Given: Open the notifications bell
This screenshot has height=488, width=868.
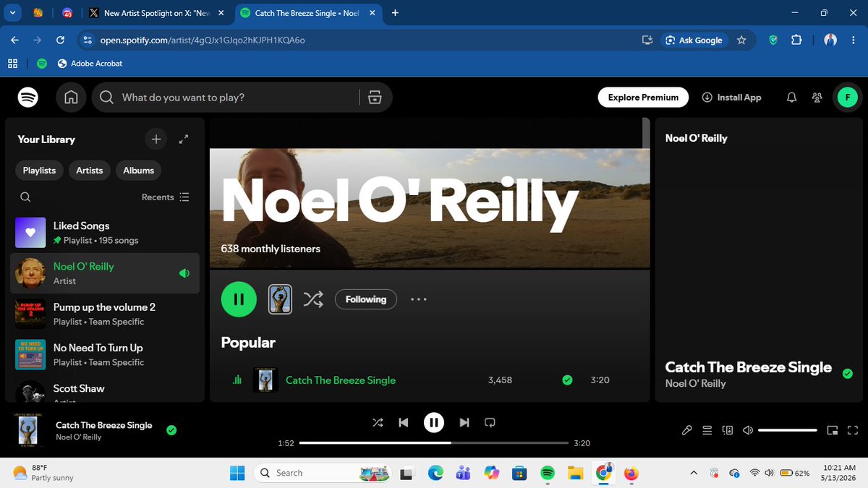Looking at the screenshot, I should tap(792, 98).
